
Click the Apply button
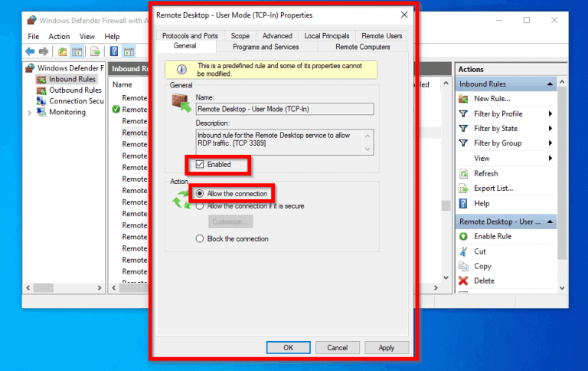click(387, 347)
